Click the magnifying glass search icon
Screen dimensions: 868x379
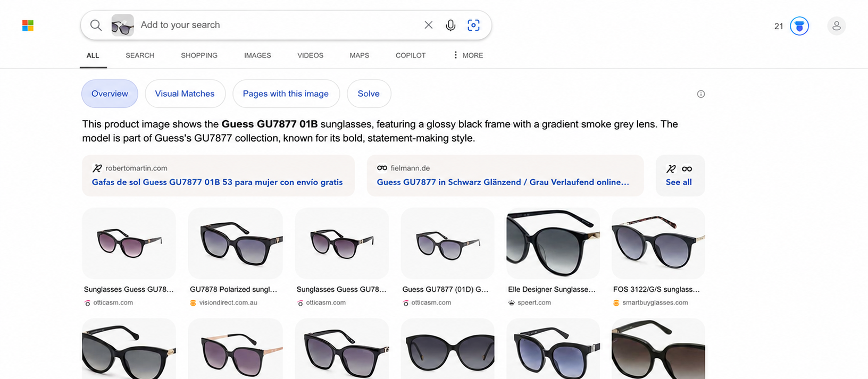point(96,25)
